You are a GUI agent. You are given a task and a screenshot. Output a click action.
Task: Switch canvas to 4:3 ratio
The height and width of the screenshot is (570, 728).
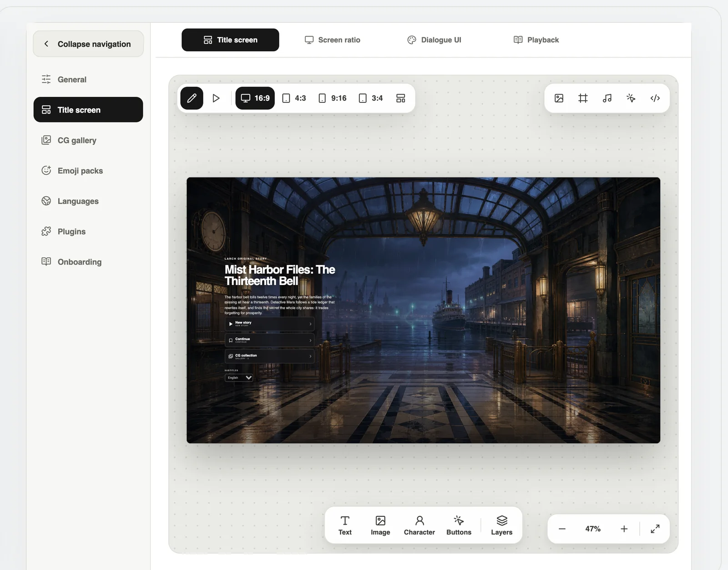pyautogui.click(x=294, y=98)
